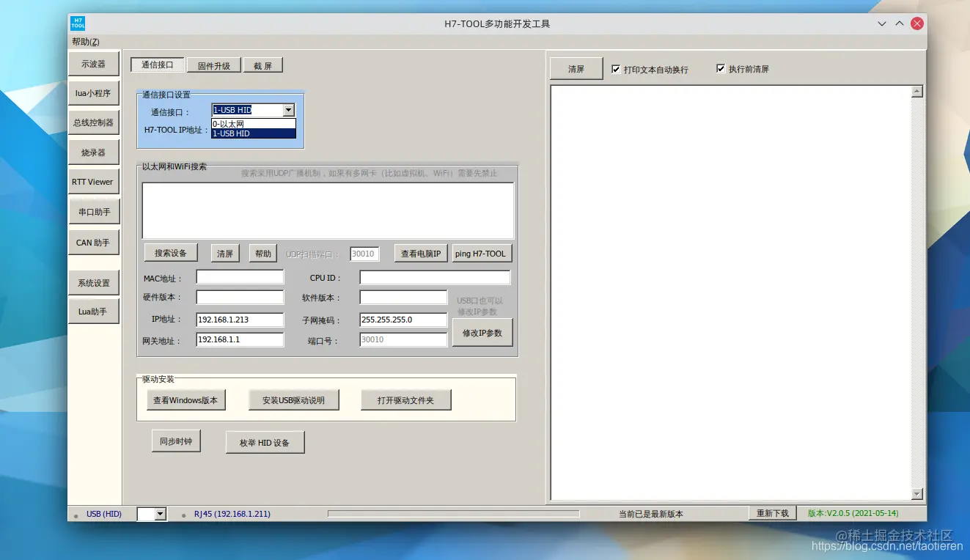Click the ping H7-TOOL button

pyautogui.click(x=482, y=253)
